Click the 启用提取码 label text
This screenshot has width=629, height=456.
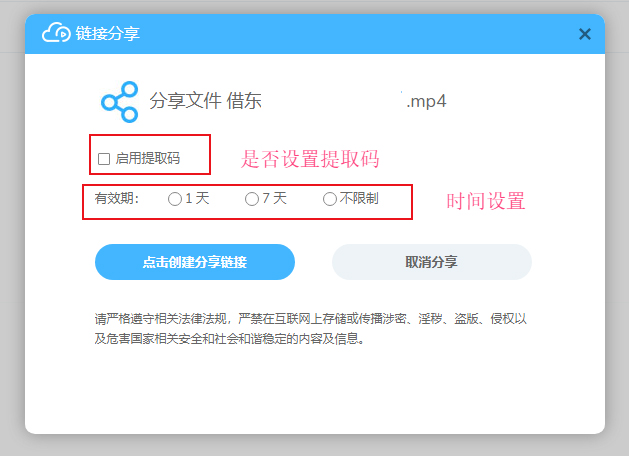pos(148,158)
